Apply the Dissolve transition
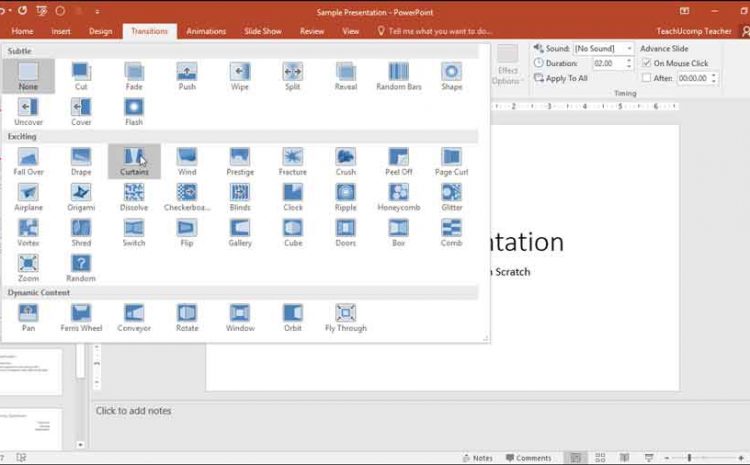The image size is (750, 465). (x=134, y=197)
